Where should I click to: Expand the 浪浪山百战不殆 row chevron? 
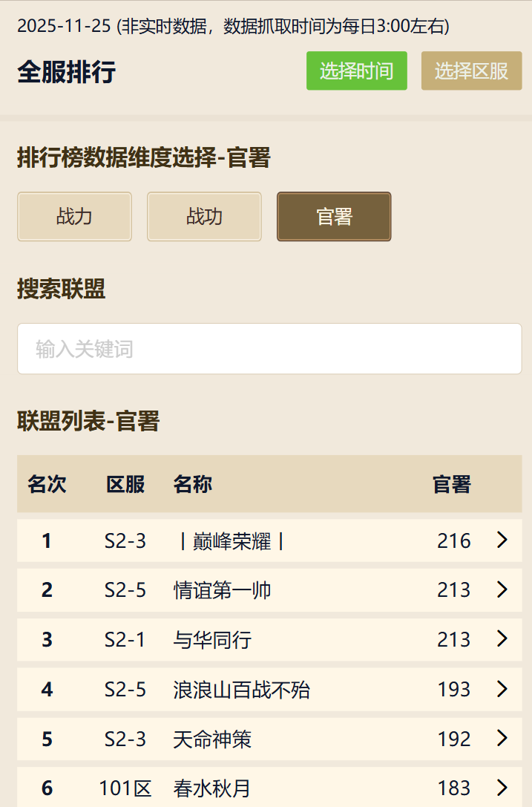[x=502, y=690]
